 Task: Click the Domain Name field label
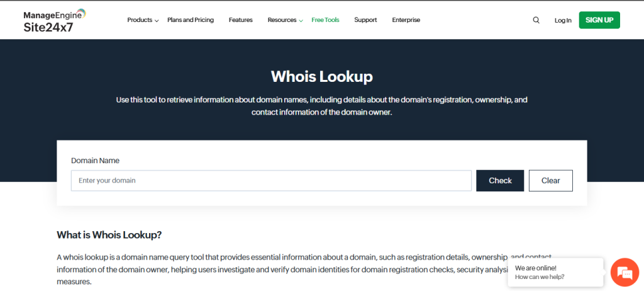(95, 161)
